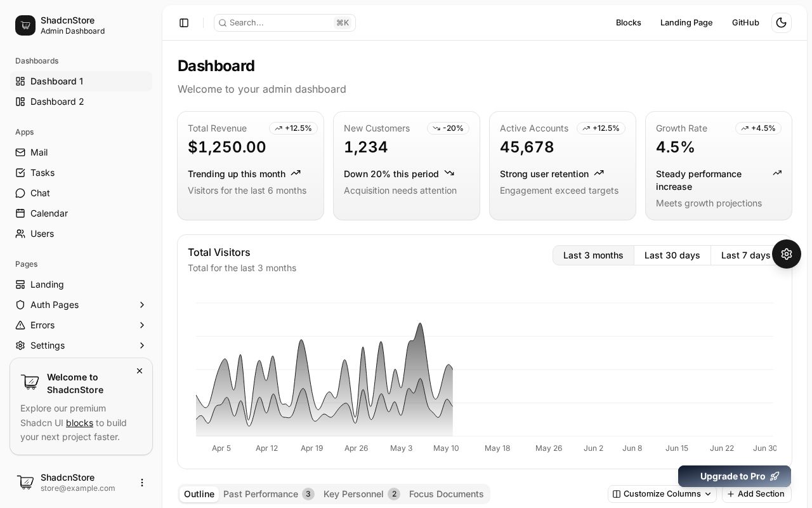Open user menu three-dots icon

point(142,483)
